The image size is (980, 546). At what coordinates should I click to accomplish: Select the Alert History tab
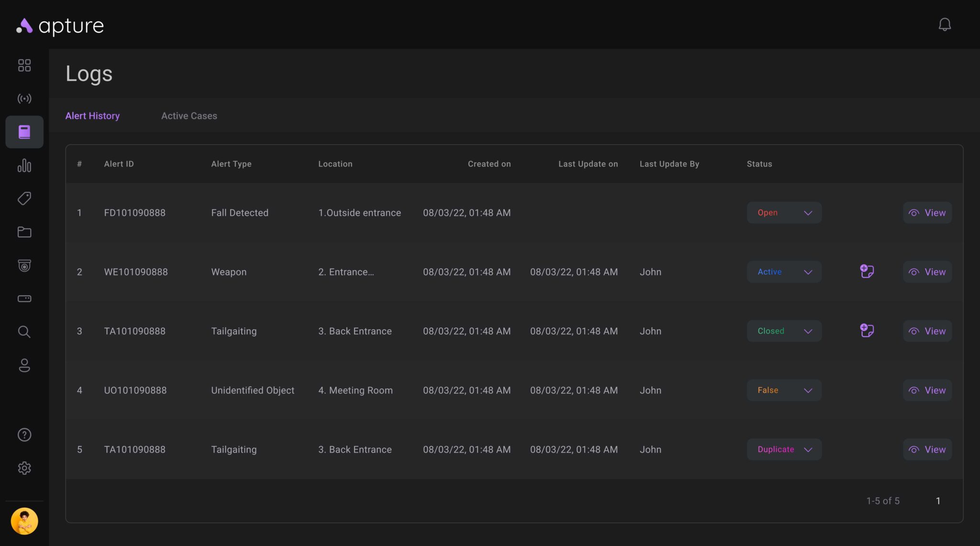click(92, 116)
